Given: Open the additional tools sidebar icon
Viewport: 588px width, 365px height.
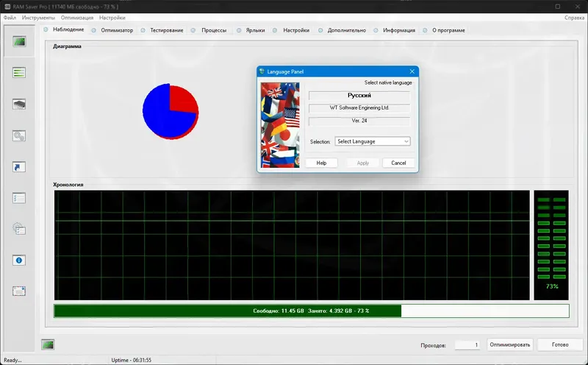Looking at the screenshot, I should coord(19,229).
